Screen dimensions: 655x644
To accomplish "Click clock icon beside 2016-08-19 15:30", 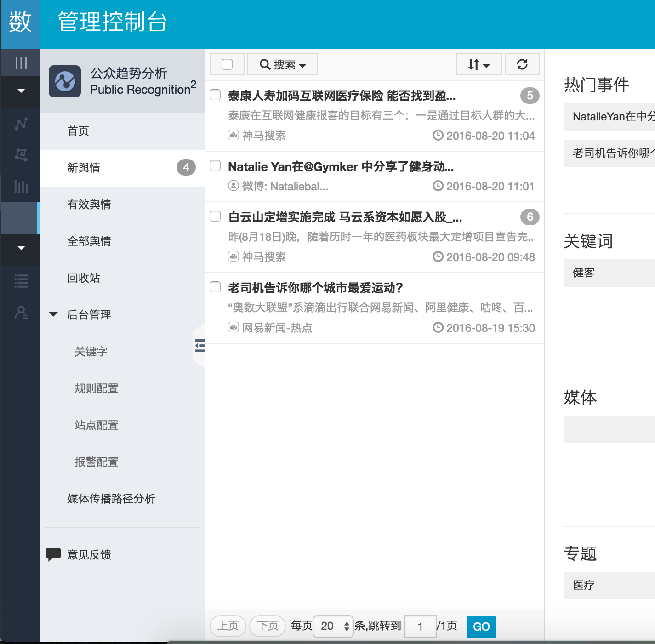I will tap(438, 327).
